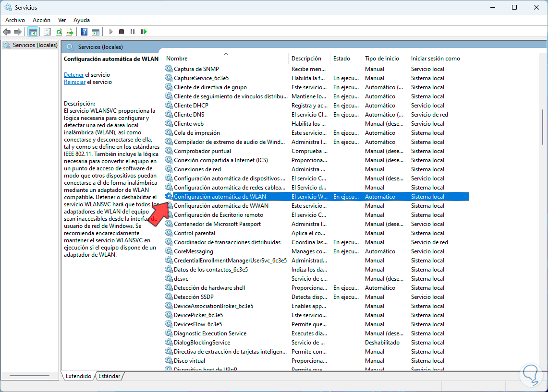The image size is (548, 392).
Task: Go back with the toolbar Back arrow
Action: pos(7,32)
